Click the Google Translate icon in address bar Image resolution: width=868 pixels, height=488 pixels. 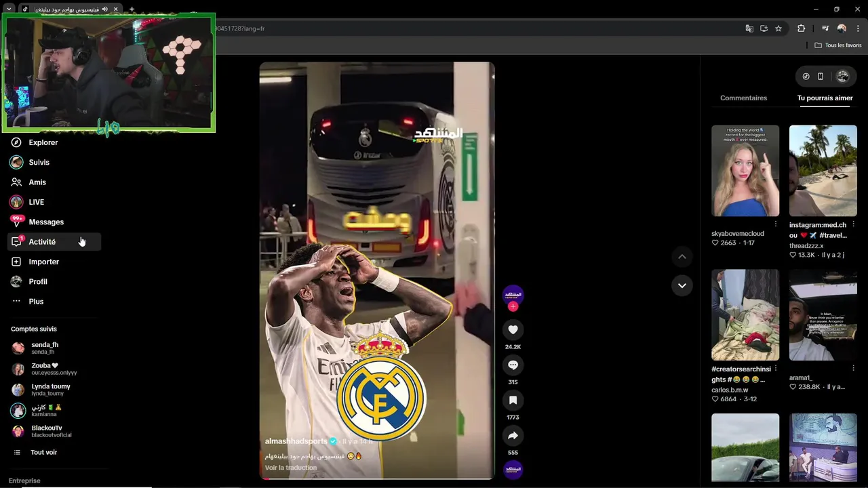point(749,28)
